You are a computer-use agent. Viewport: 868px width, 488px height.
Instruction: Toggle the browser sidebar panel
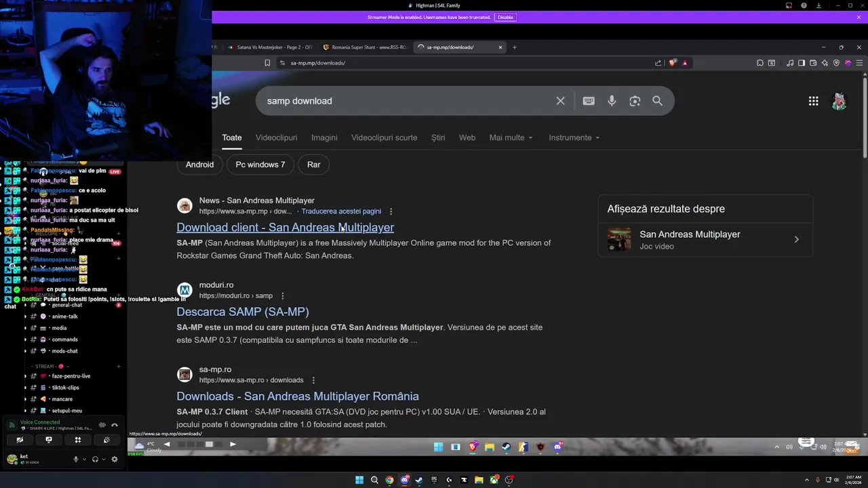[802, 63]
